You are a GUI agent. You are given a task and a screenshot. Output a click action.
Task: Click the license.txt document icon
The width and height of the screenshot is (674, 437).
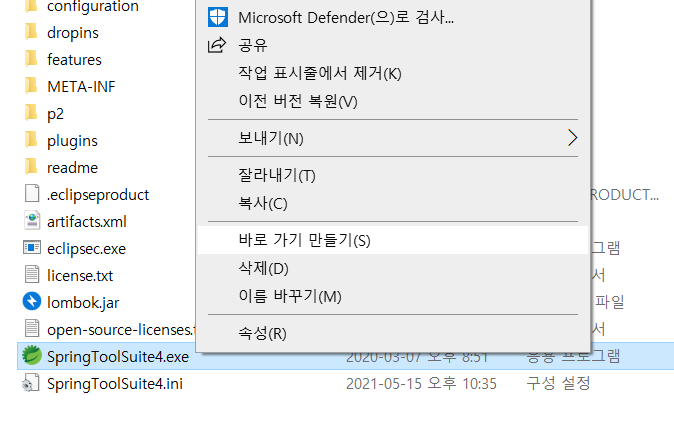[x=32, y=275]
